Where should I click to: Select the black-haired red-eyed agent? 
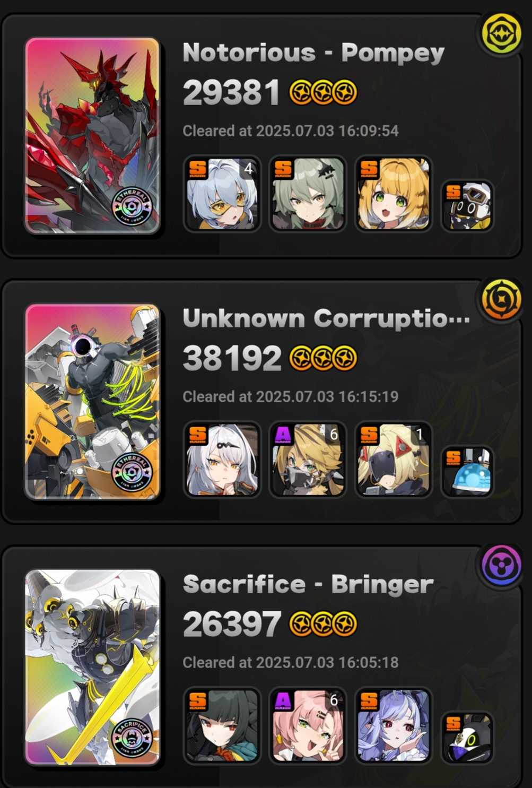coord(222,725)
